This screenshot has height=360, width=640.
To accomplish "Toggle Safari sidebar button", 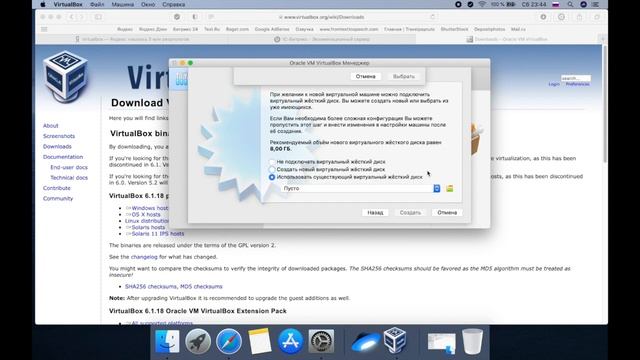I will (98, 17).
